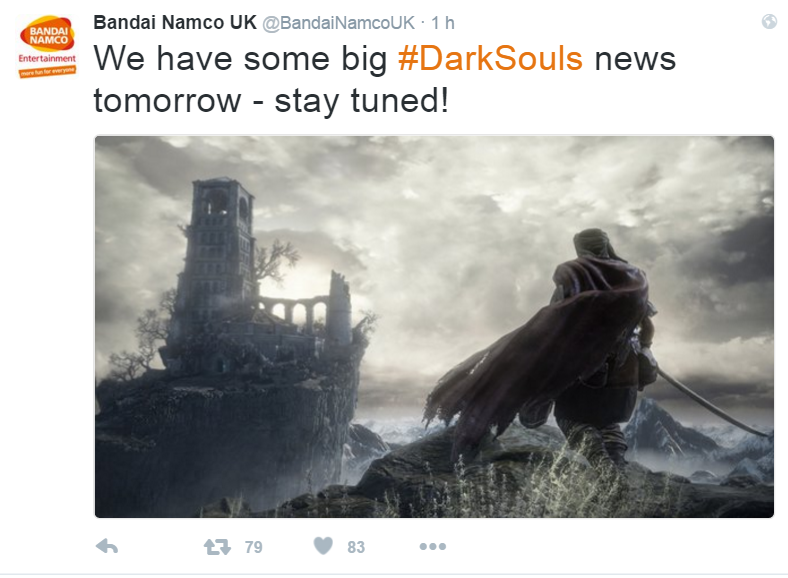View the 79 retweets count

(x=253, y=547)
